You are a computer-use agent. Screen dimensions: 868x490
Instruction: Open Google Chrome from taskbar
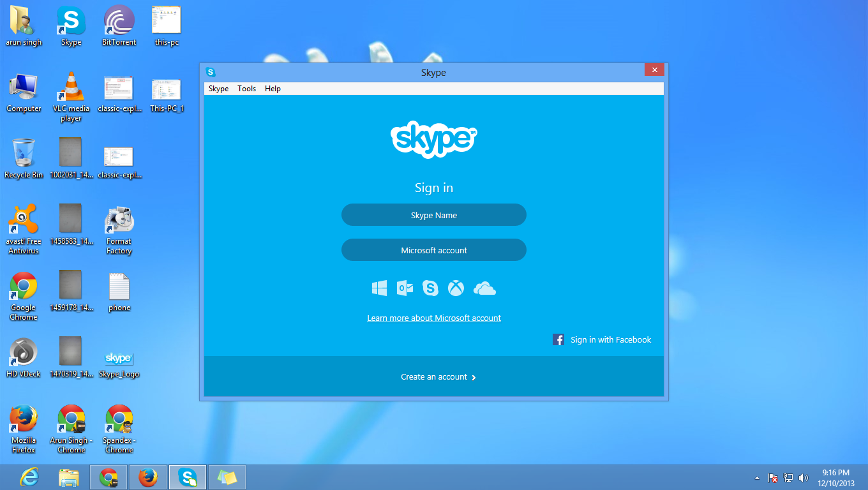click(108, 477)
